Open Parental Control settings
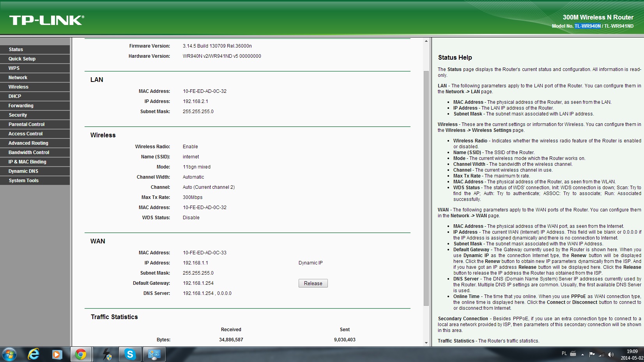The image size is (644, 362). click(35, 124)
